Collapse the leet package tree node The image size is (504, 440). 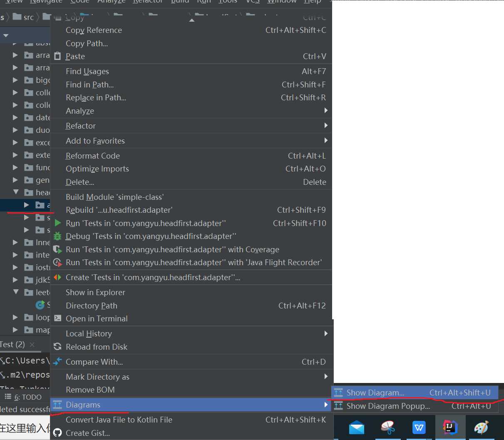[x=16, y=292]
